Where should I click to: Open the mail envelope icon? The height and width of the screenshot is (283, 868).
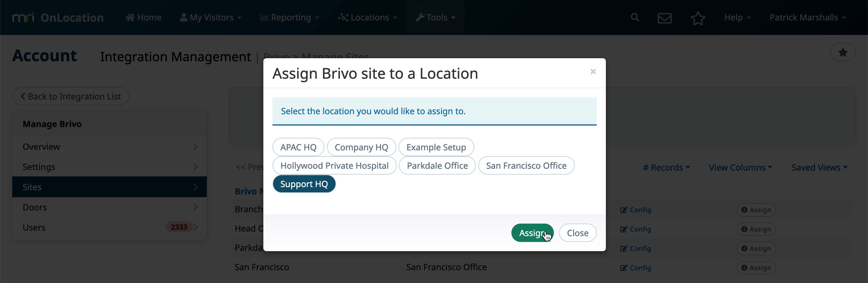point(665,18)
